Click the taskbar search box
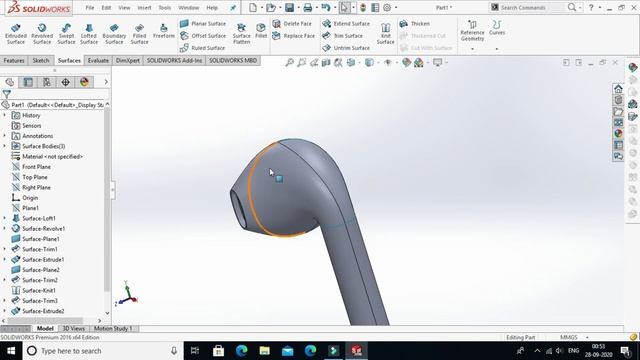The height and width of the screenshot is (360, 640). tap(103, 351)
